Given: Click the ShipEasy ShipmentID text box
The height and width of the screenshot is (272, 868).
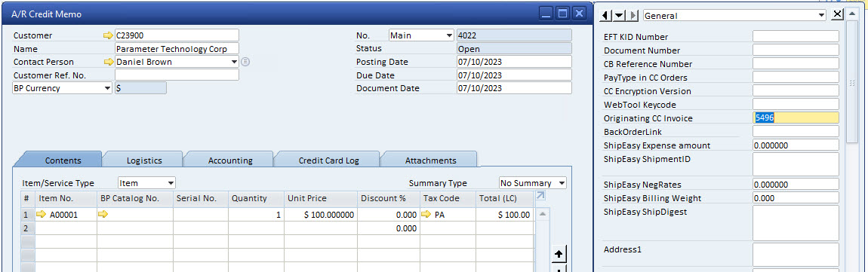Looking at the screenshot, I should point(796,164).
